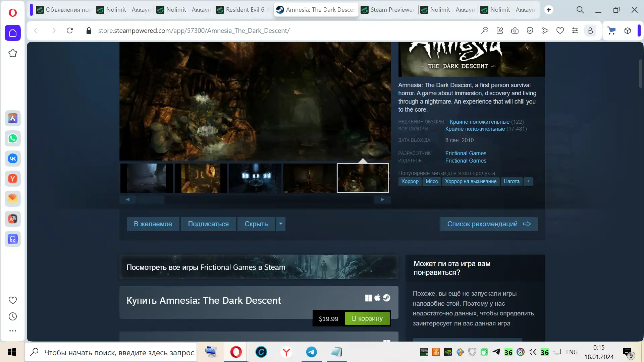Add game to wishlist В желаемое
The height and width of the screenshot is (362, 644).
coord(153,224)
